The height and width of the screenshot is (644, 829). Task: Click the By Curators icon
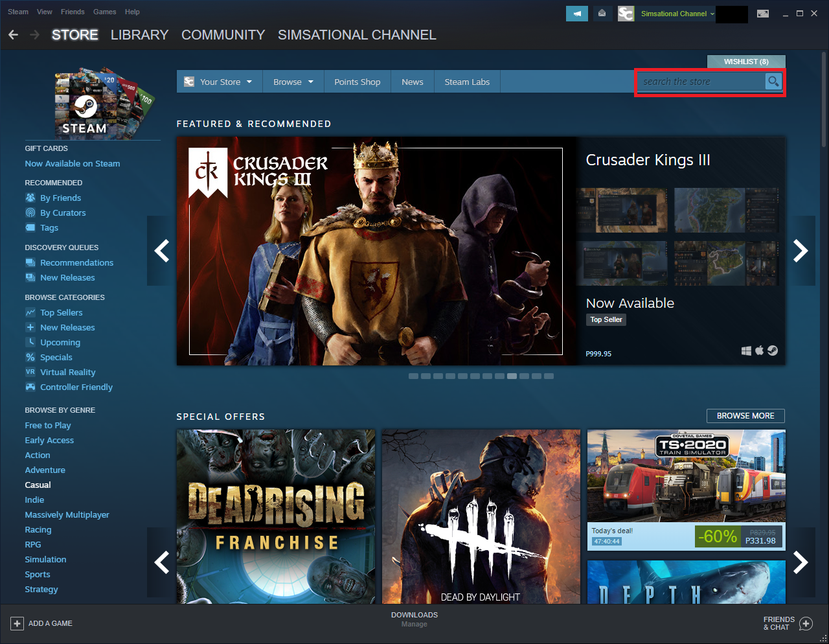[30, 213]
